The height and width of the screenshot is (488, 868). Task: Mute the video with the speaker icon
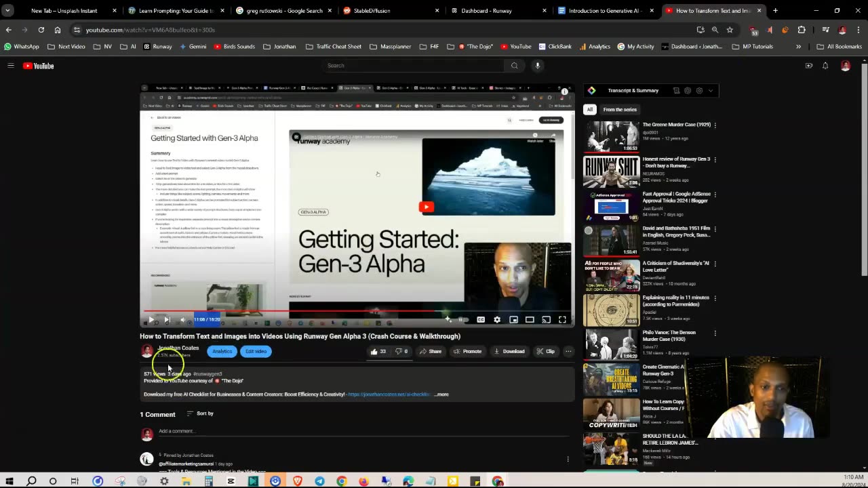[x=182, y=320]
